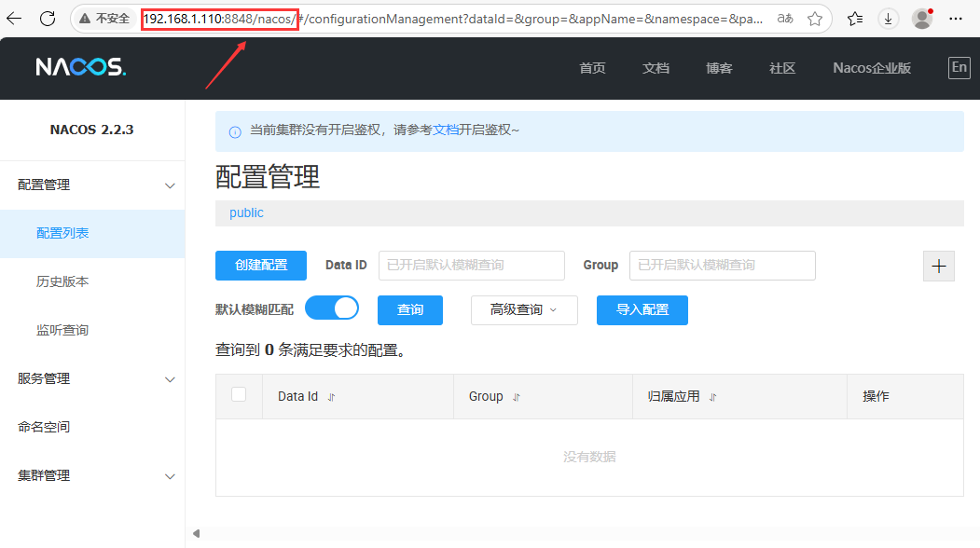Image resolution: width=980 pixels, height=548 pixels.
Task: Sort table by Data Id column
Action: [331, 397]
